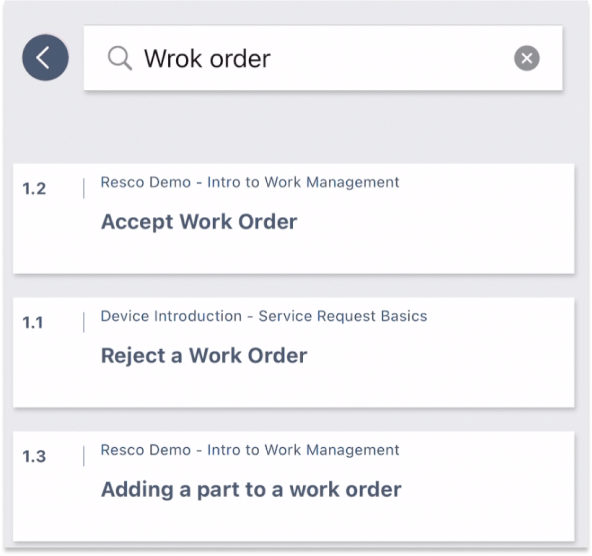Click the divider line beside number 1.2

point(84,188)
